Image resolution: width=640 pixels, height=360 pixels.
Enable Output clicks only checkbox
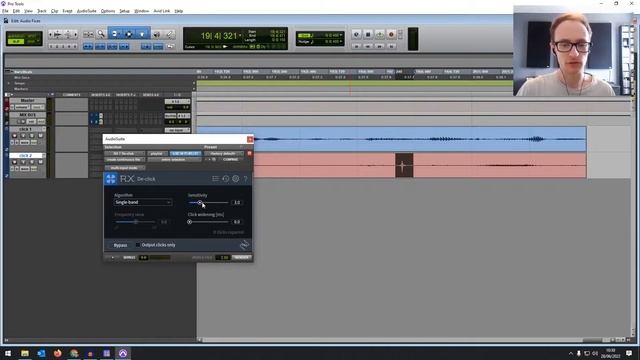click(138, 245)
